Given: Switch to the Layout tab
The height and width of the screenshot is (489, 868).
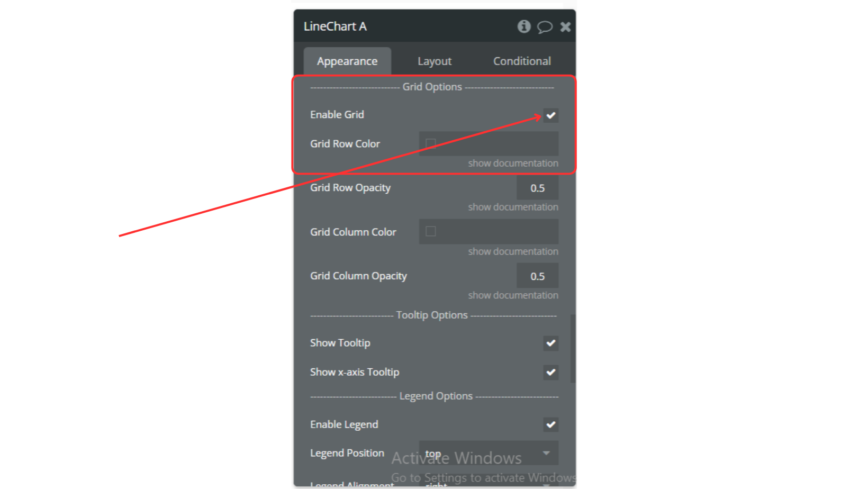Looking at the screenshot, I should pos(435,61).
